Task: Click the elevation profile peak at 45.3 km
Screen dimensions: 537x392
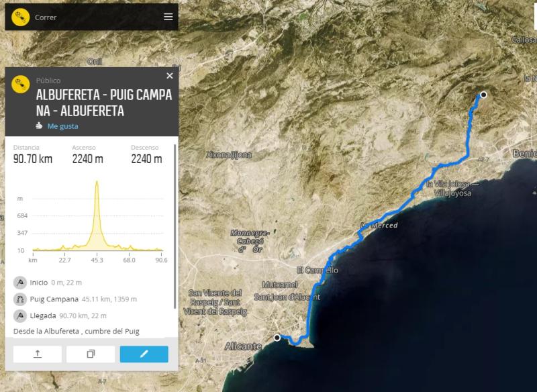Action: [x=97, y=183]
